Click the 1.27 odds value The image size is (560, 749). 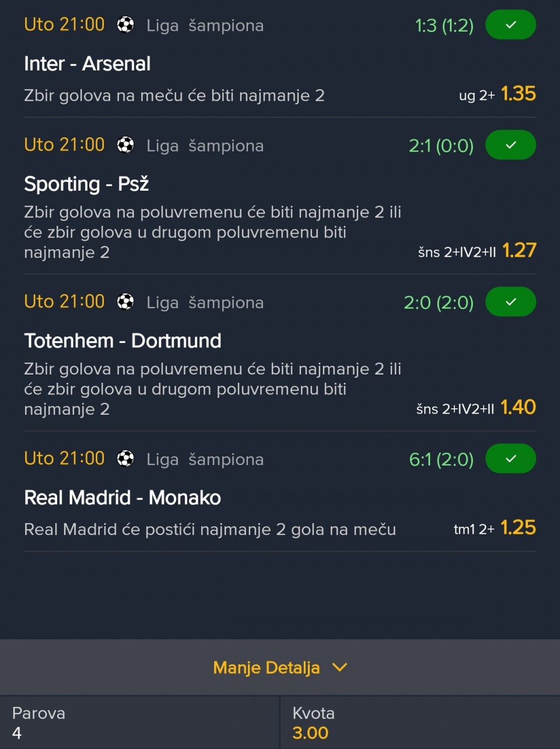(519, 250)
